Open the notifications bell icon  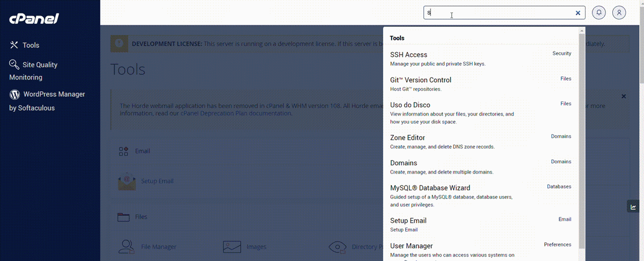coord(599,13)
